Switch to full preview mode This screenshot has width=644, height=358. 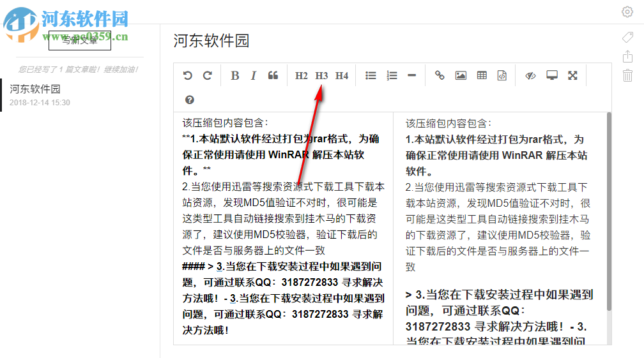(x=552, y=75)
